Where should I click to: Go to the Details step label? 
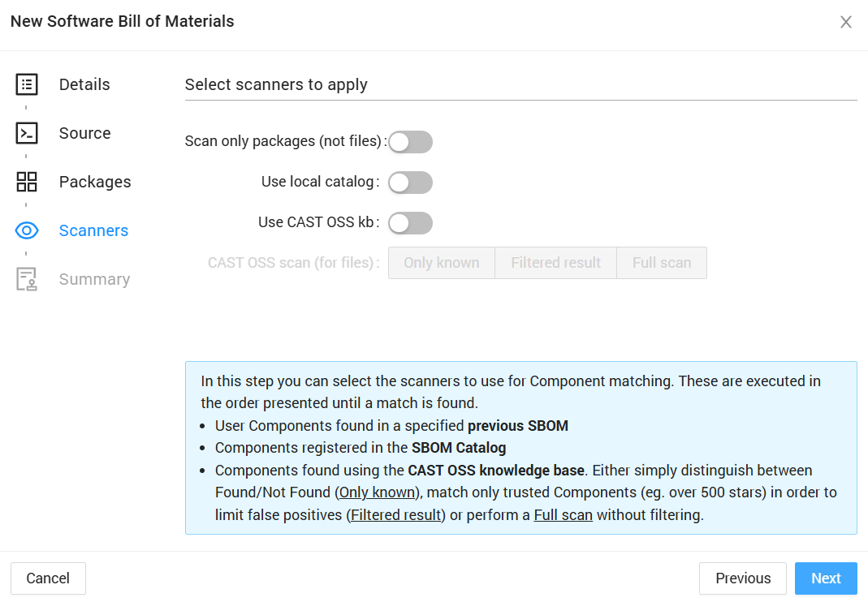click(x=84, y=84)
